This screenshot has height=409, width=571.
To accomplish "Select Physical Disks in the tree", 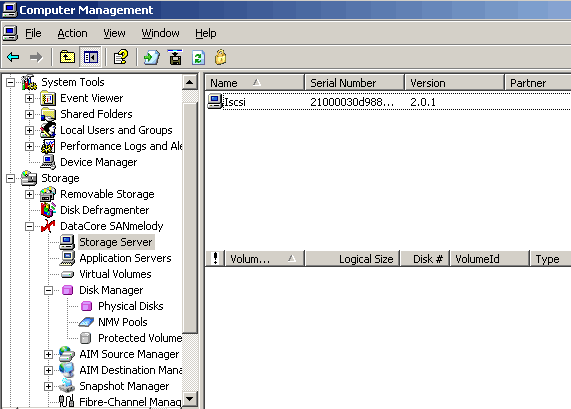I will coord(130,306).
